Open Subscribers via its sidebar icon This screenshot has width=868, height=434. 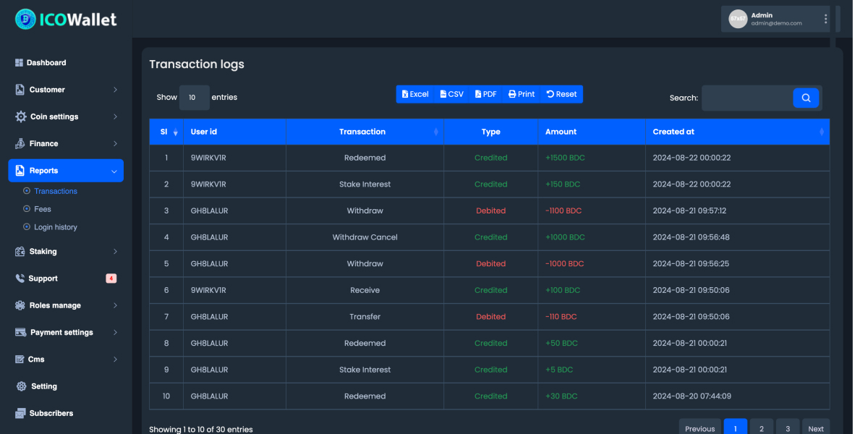click(20, 412)
